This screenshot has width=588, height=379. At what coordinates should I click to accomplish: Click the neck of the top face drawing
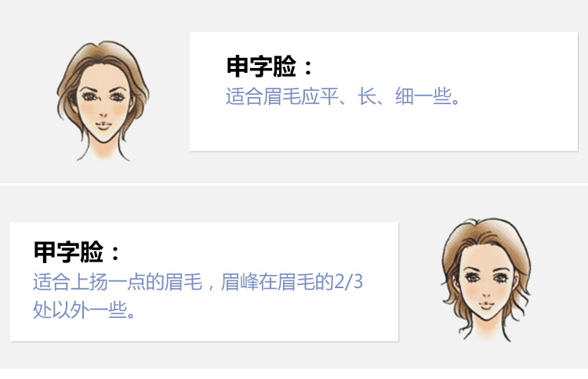pyautogui.click(x=103, y=151)
